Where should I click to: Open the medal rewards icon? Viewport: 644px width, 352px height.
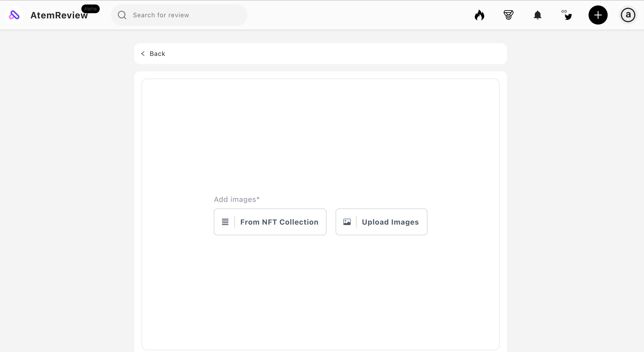point(508,15)
